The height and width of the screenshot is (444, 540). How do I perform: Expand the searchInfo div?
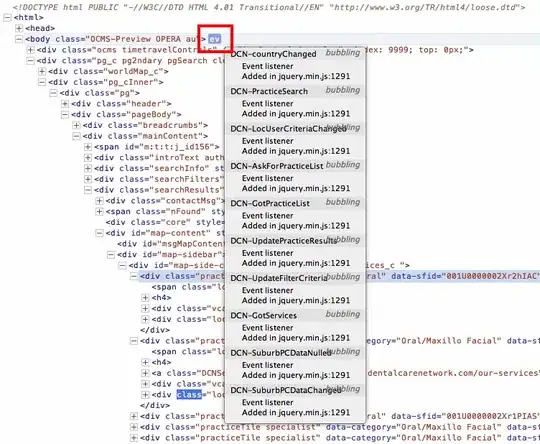pos(88,168)
